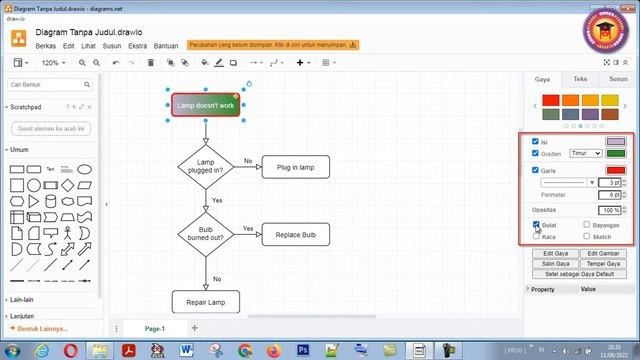
Task: Send selection to back icon
Action: pyautogui.click(x=185, y=62)
